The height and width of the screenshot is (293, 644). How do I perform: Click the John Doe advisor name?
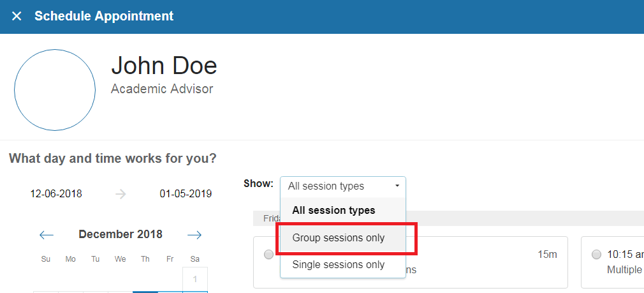[x=164, y=65]
